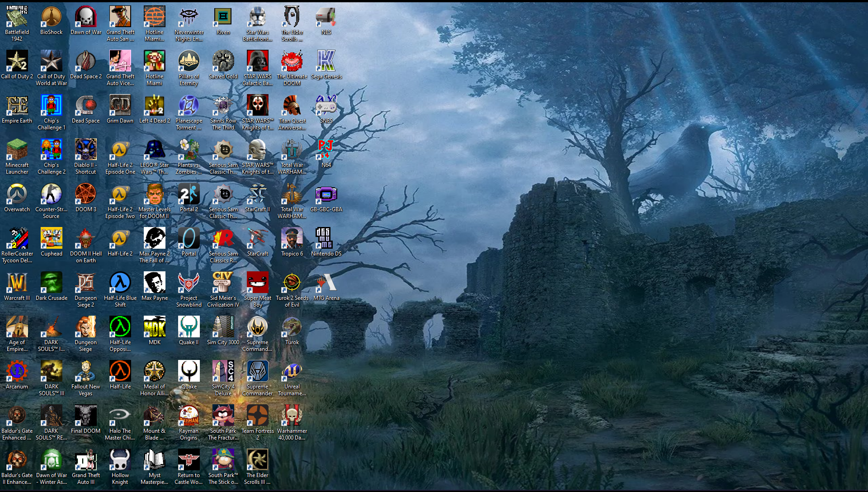
Task: Click the Quake II icon
Action: [189, 327]
